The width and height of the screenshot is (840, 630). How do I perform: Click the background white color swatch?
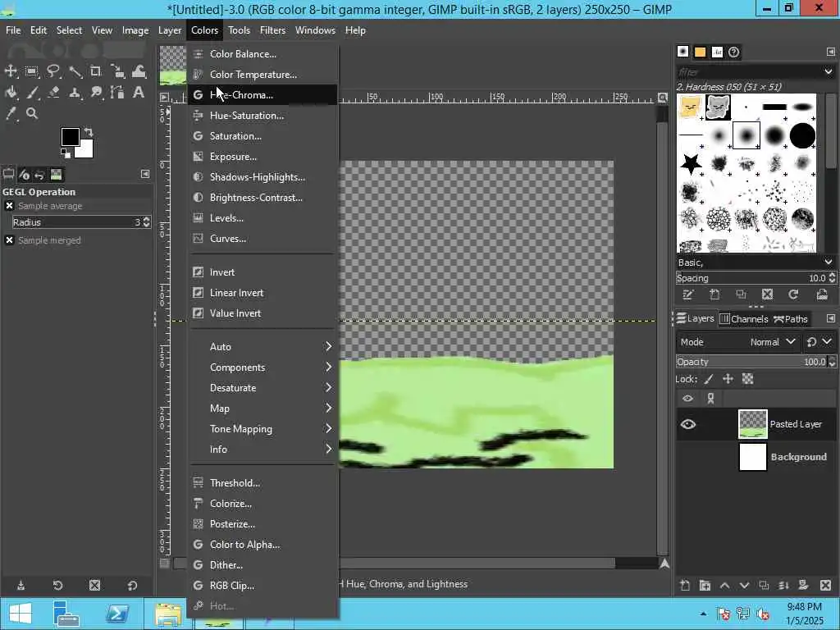point(85,151)
